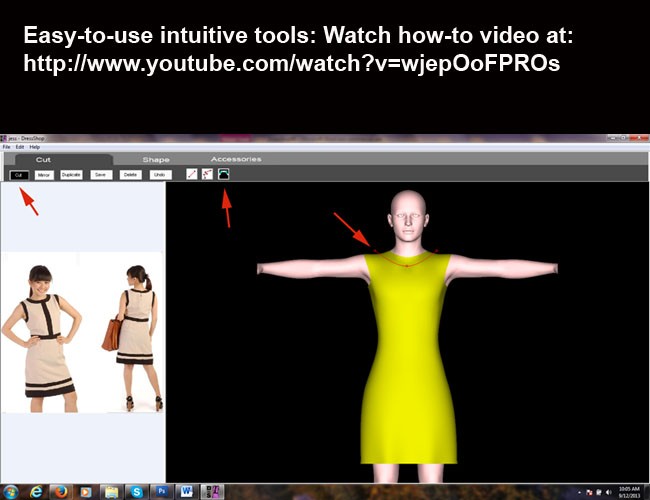Select the red neckline center control point
Screen dimensions: 650x500
pyautogui.click(x=407, y=266)
